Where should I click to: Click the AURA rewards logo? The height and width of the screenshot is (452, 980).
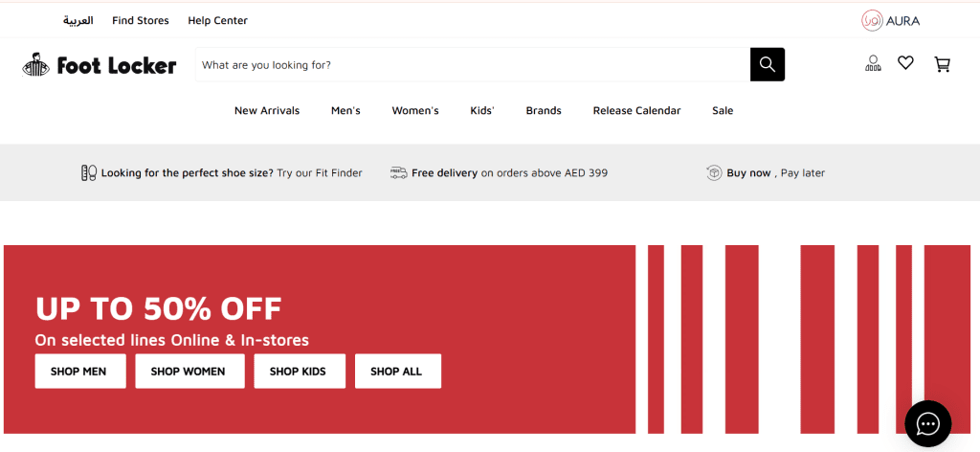coord(890,20)
